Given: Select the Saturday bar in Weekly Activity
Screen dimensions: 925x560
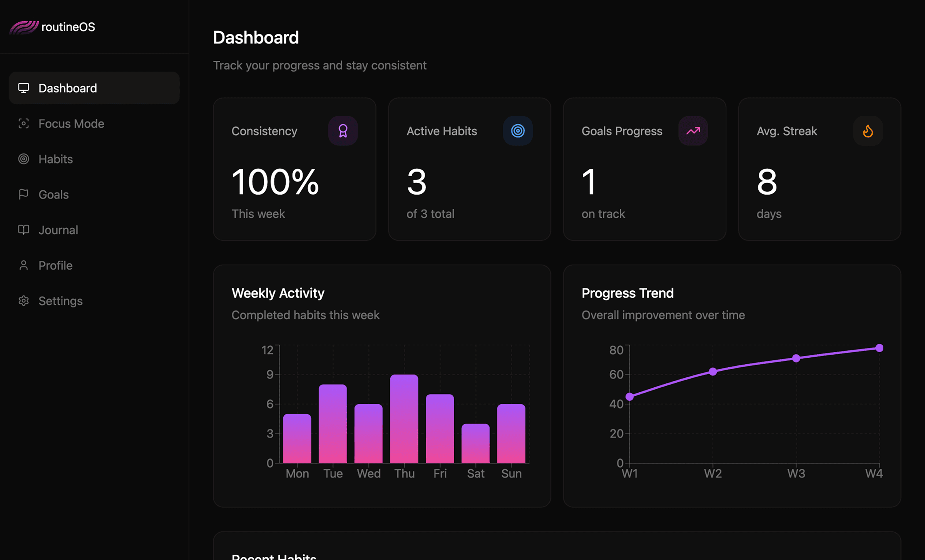Looking at the screenshot, I should pyautogui.click(x=475, y=443).
